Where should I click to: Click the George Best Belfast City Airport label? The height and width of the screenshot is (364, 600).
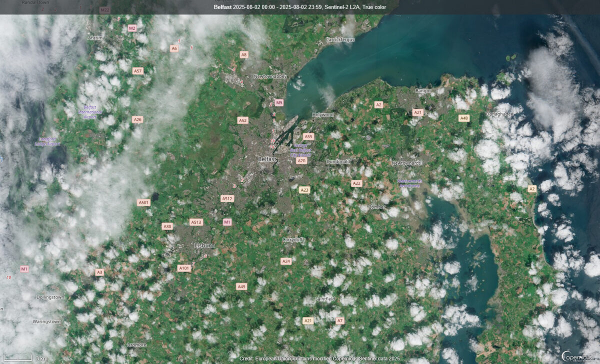pyautogui.click(x=300, y=150)
